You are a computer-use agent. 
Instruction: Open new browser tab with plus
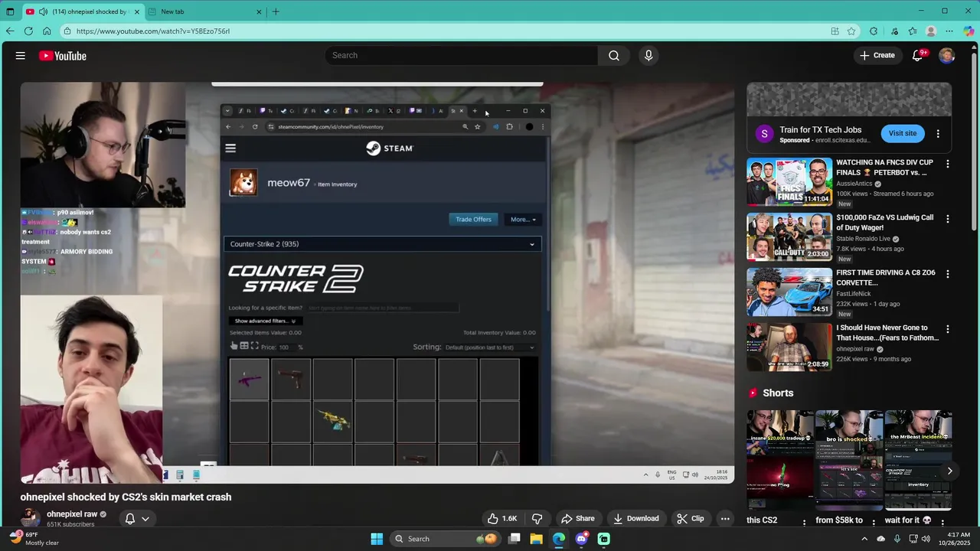[x=276, y=11]
